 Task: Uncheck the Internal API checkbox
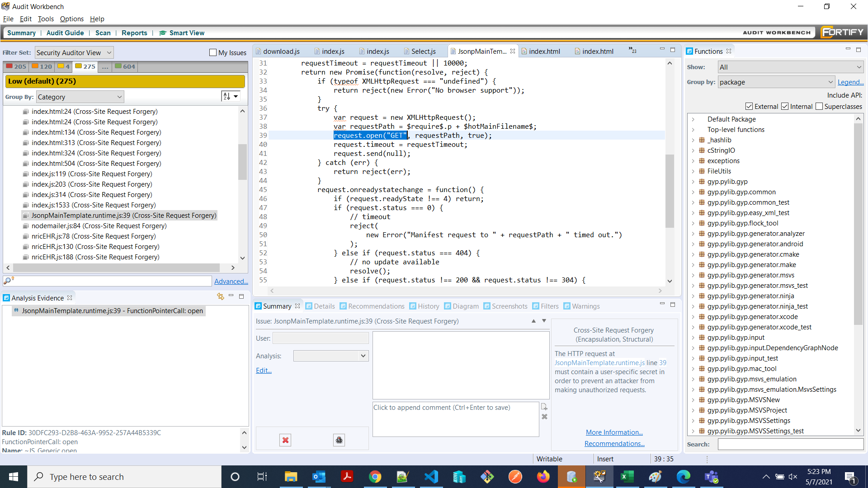pyautogui.click(x=785, y=107)
